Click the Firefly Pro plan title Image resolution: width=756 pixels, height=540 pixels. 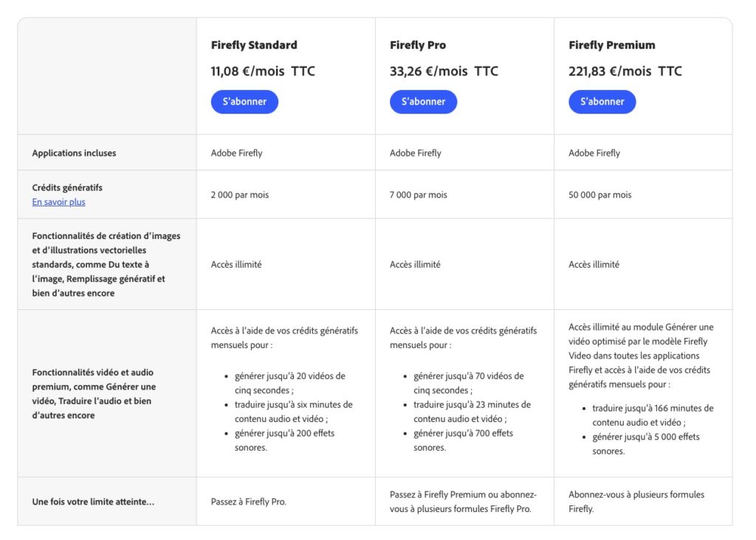tap(418, 45)
